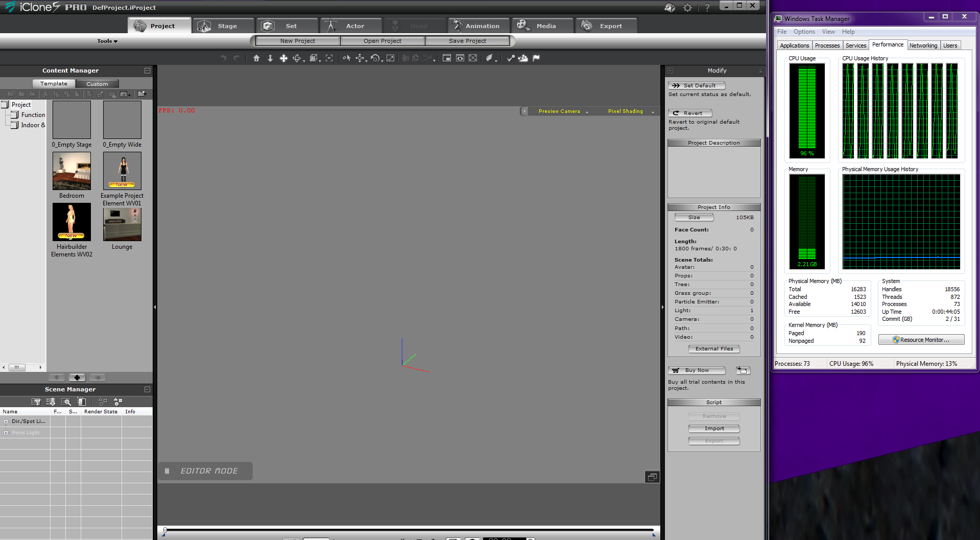
Task: Open the Processes tab in Task Manager
Action: tap(827, 45)
